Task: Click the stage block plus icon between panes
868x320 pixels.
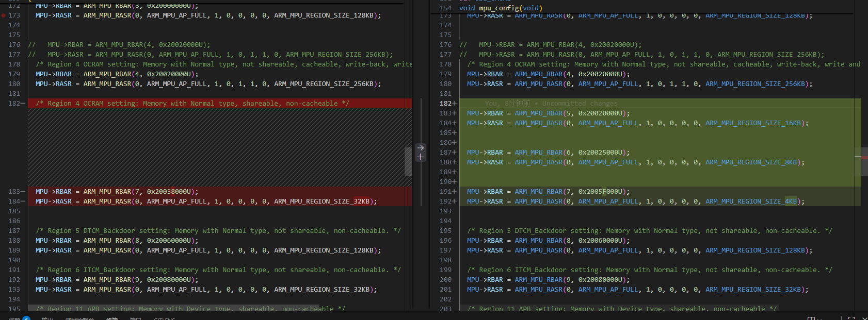Action: (421, 157)
